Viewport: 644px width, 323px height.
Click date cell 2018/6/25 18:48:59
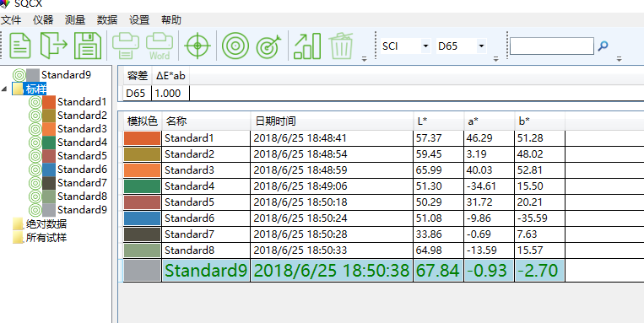(x=332, y=170)
